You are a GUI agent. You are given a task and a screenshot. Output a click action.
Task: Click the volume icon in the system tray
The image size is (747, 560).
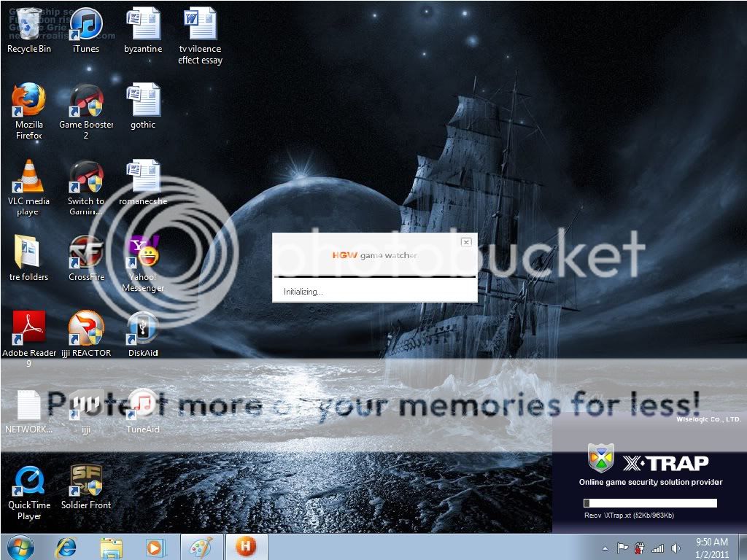click(675, 548)
